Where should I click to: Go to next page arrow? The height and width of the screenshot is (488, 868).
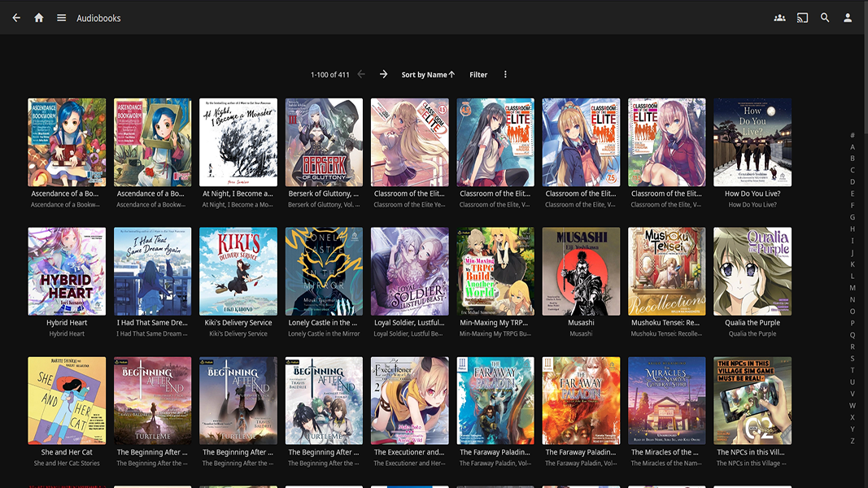[x=384, y=75]
